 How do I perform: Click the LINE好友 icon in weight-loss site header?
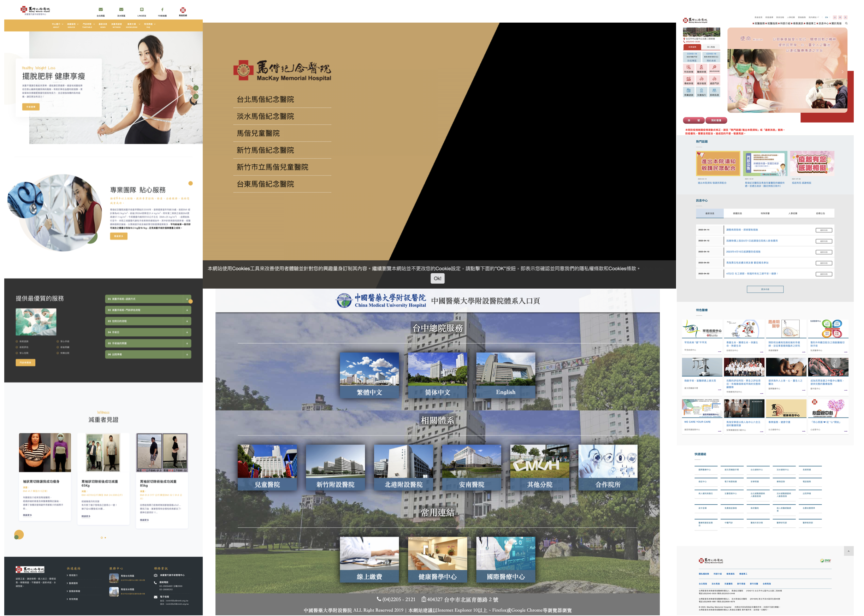point(142,10)
